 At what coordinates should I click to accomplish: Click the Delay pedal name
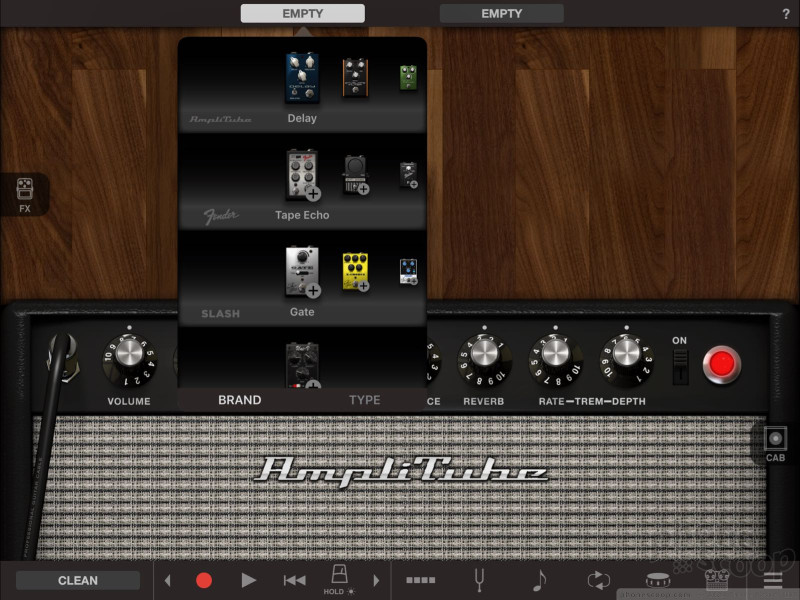(302, 118)
